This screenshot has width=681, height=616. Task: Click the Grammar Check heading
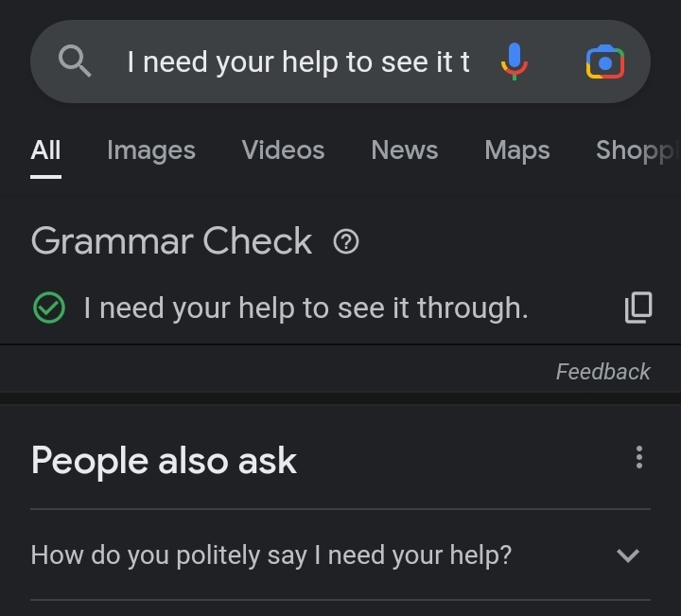tap(171, 240)
